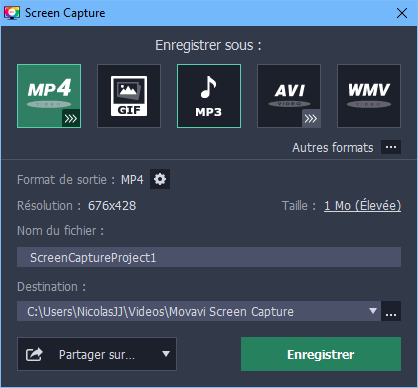Select the MP3 audio format tile
The image size is (418, 388).
209,96
